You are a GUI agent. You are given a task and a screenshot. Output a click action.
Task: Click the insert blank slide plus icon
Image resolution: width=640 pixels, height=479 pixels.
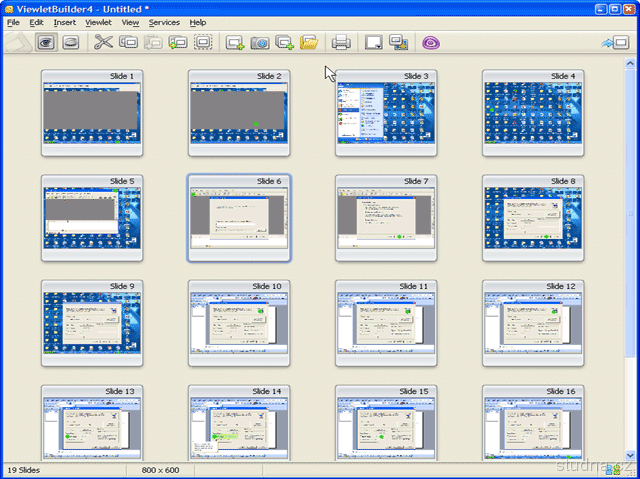point(236,42)
